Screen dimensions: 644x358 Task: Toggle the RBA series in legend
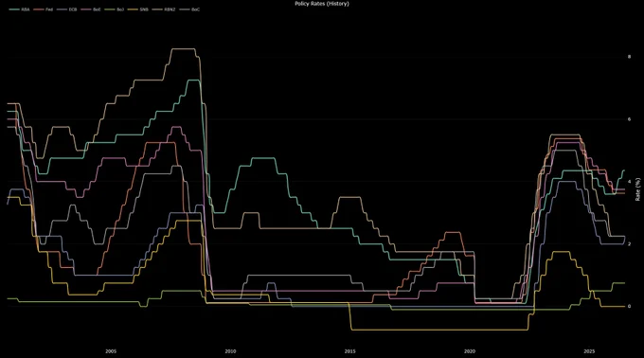tap(19, 9)
